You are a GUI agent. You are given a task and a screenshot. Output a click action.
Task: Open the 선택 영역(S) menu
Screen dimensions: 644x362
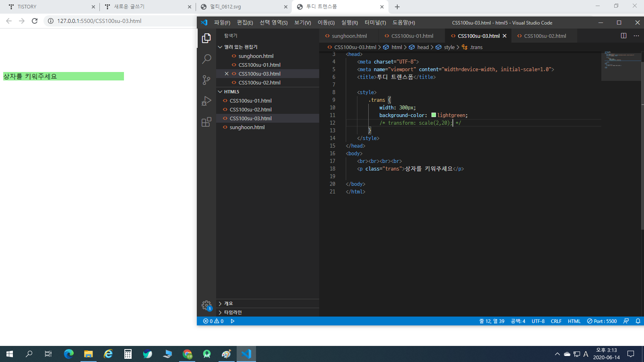[x=274, y=23]
